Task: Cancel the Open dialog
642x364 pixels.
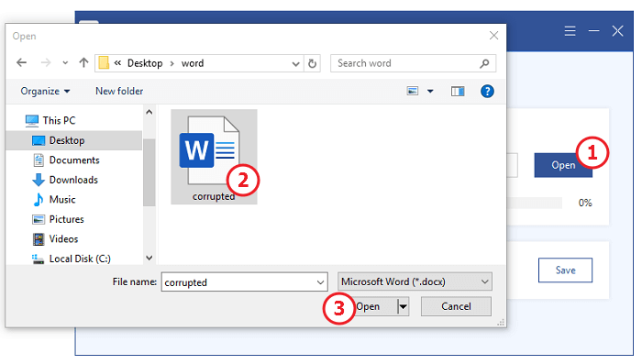Action: click(x=456, y=306)
